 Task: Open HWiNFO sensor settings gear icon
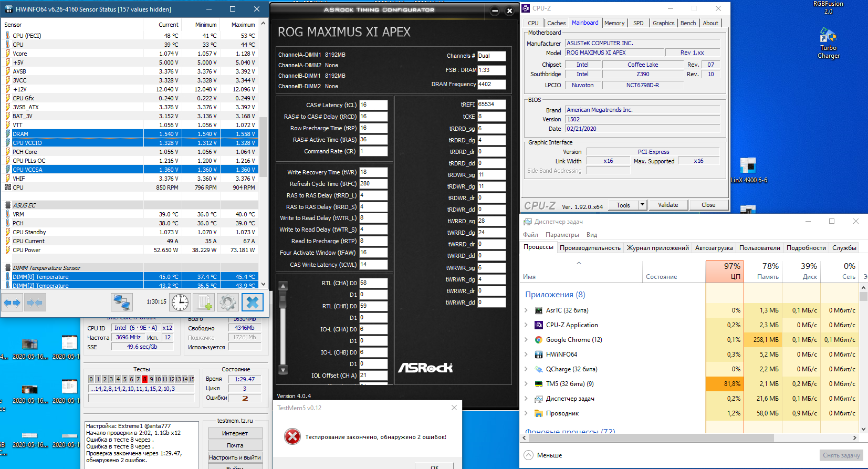228,303
